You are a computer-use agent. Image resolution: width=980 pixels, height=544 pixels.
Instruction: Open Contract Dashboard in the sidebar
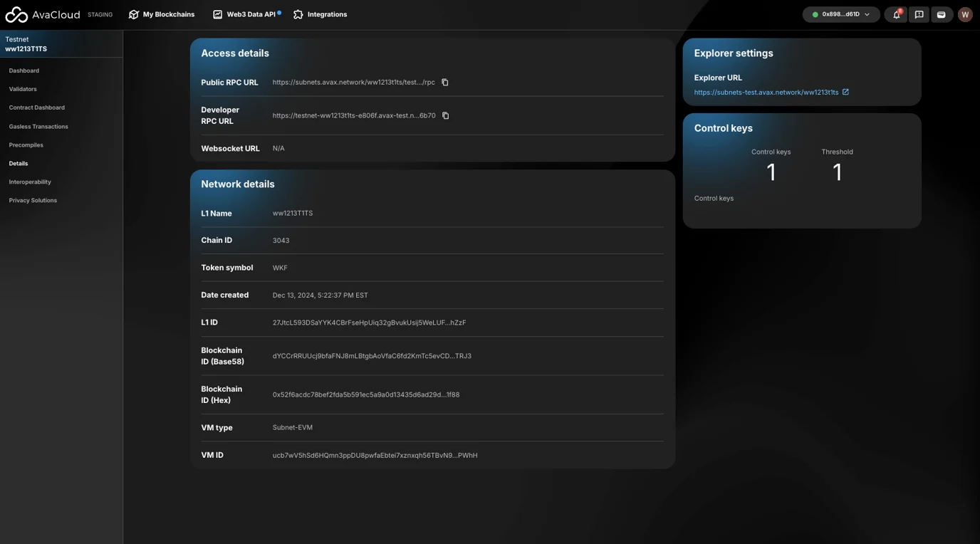click(x=37, y=108)
